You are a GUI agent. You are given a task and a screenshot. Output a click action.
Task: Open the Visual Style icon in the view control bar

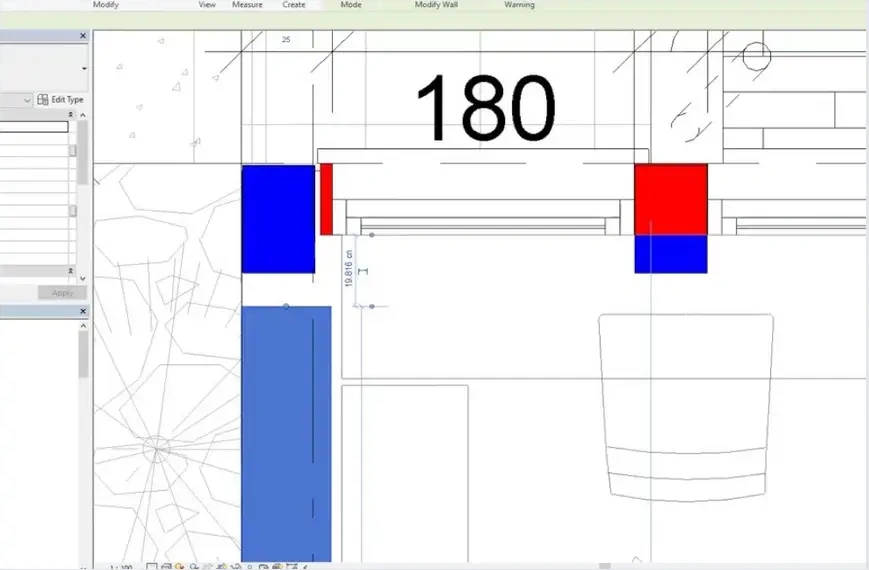166,567
